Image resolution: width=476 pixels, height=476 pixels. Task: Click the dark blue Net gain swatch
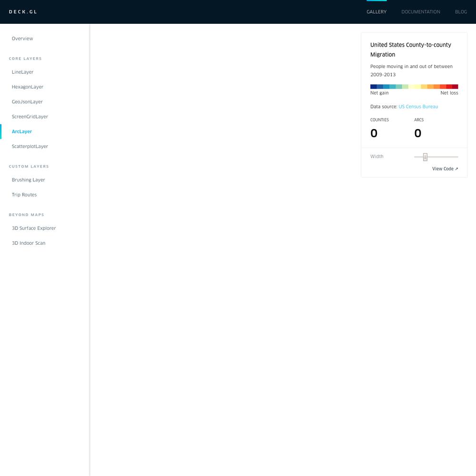(373, 87)
